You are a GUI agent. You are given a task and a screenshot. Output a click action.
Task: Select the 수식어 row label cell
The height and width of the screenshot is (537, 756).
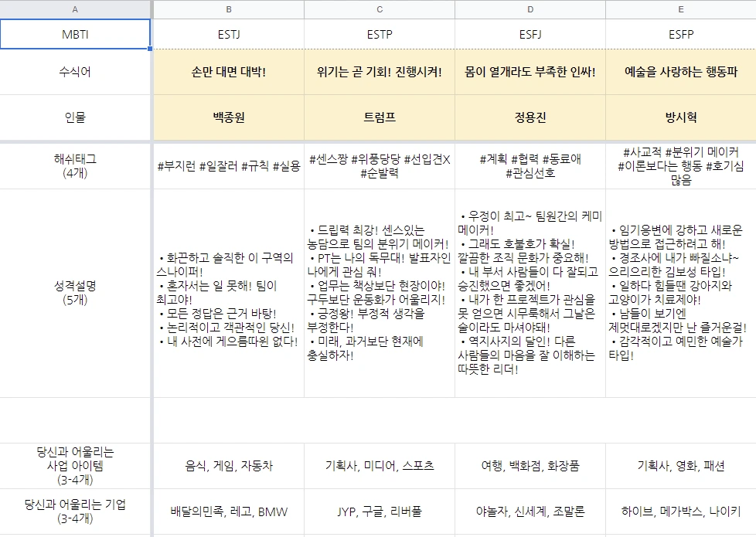click(x=75, y=72)
